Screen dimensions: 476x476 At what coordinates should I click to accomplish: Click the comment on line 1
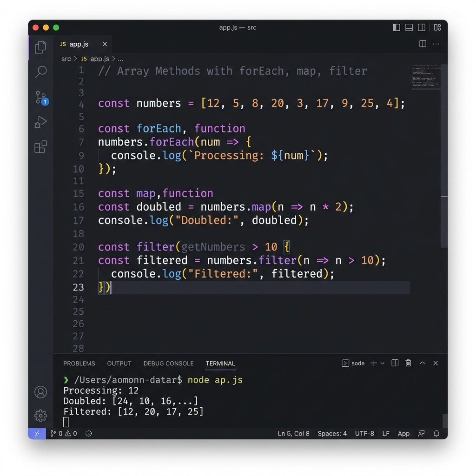pyautogui.click(x=232, y=71)
